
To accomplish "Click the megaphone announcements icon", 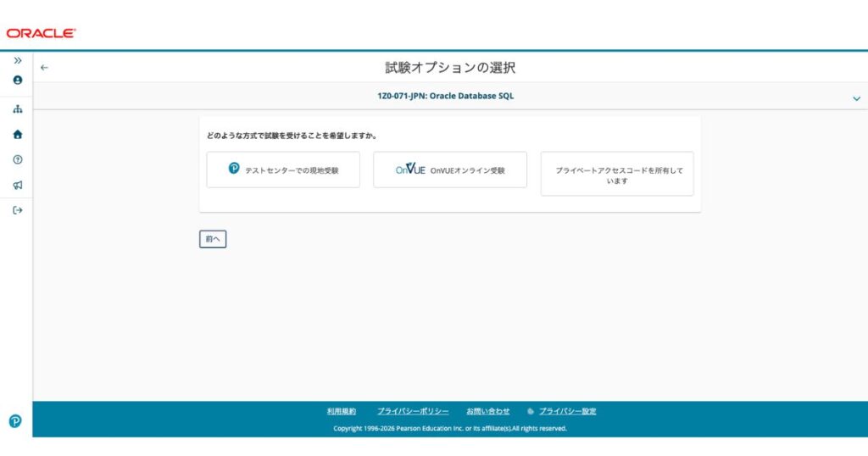I will (18, 185).
